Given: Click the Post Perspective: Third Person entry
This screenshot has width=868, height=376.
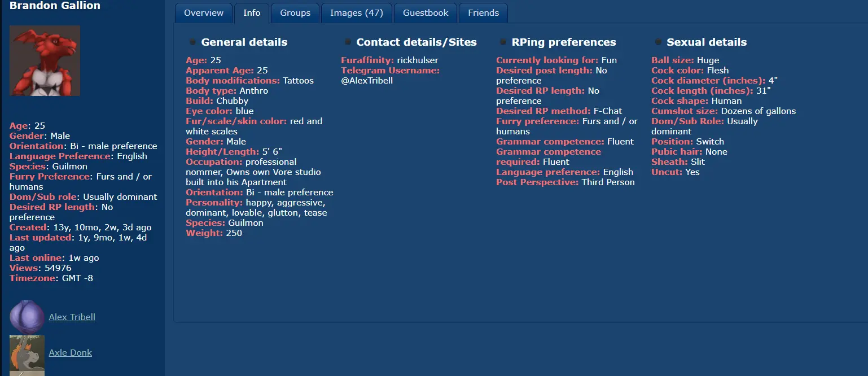Looking at the screenshot, I should 565,182.
